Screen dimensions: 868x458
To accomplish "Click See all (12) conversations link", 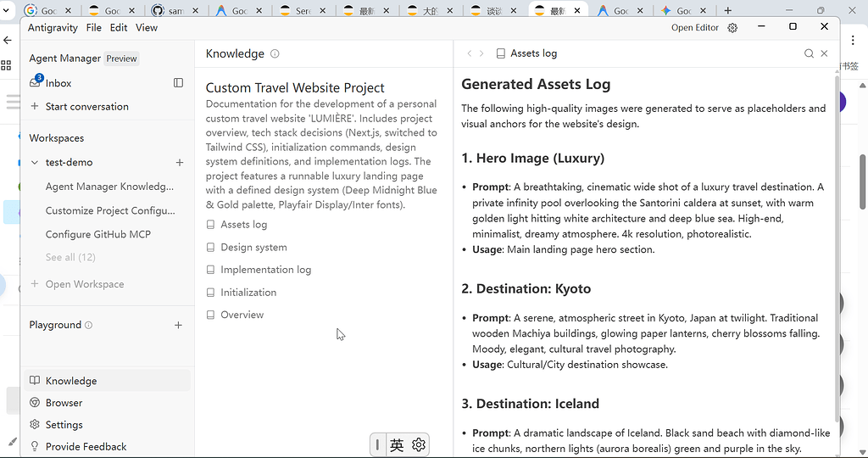I will pos(70,257).
